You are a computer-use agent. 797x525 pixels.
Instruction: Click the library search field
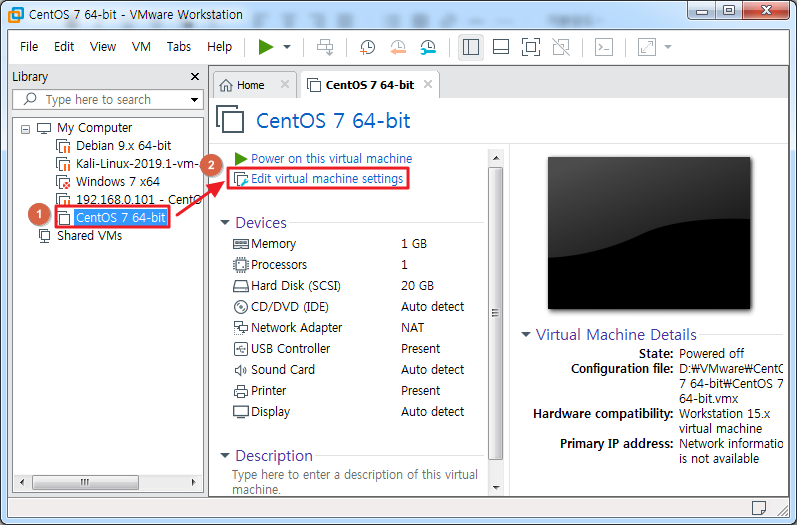point(108,100)
